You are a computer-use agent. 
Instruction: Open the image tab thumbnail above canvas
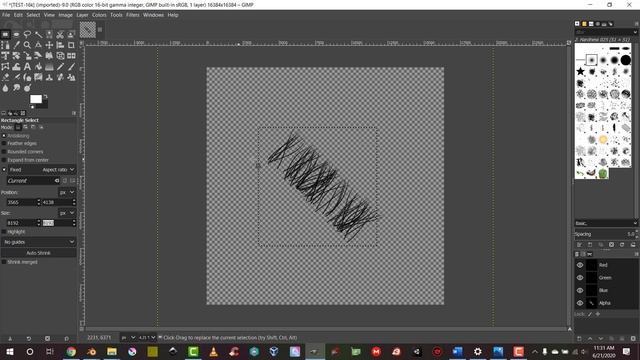pos(88,30)
